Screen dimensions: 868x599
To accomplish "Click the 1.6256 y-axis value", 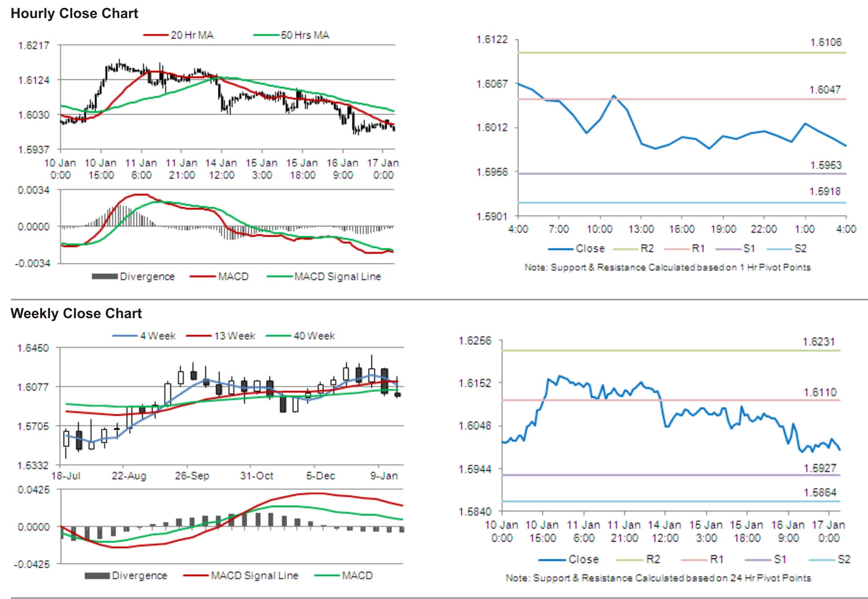I will coord(475,341).
